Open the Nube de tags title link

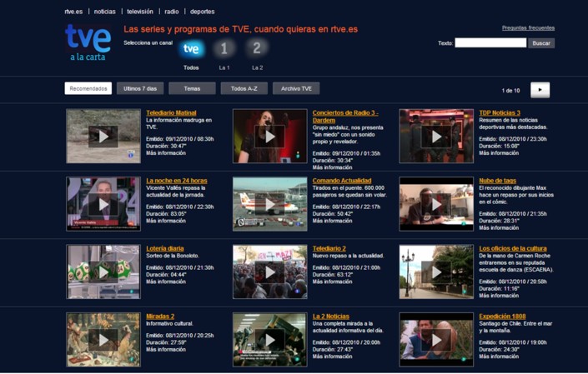(497, 181)
